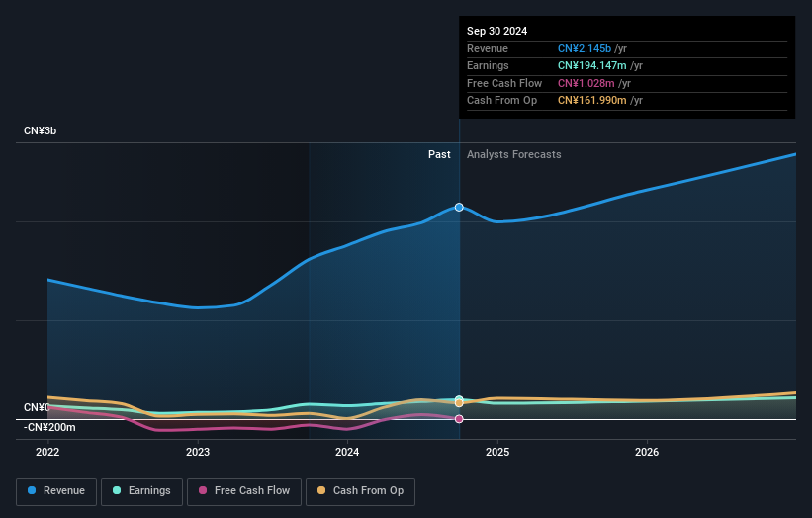Screen dimensions: 812x518
Task: Click the CN¥194.147m earnings value
Action: 591,65
